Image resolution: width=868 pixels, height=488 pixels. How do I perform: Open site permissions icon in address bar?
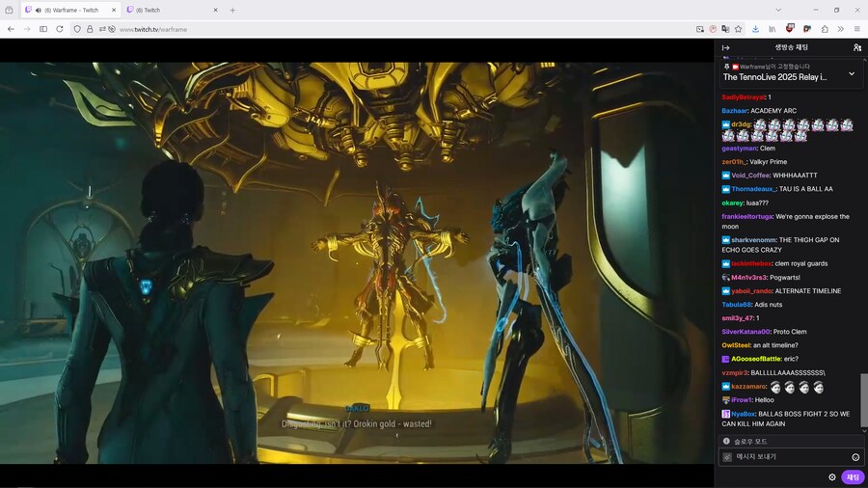pyautogui.click(x=102, y=29)
